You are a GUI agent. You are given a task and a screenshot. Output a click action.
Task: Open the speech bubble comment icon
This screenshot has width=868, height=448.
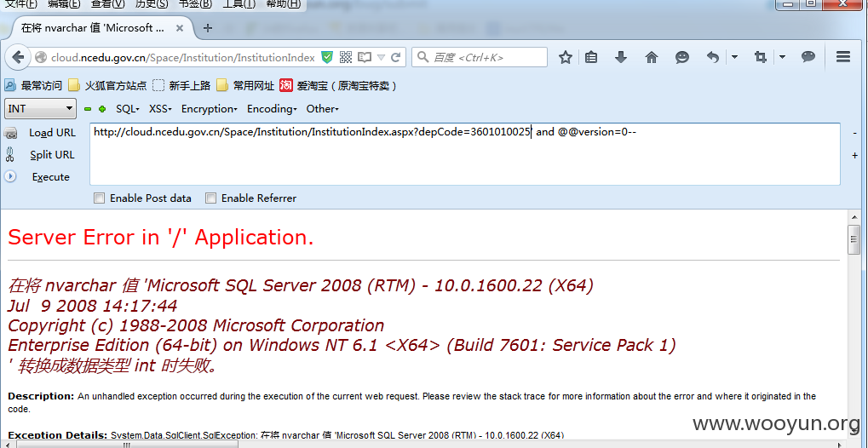[x=808, y=56]
